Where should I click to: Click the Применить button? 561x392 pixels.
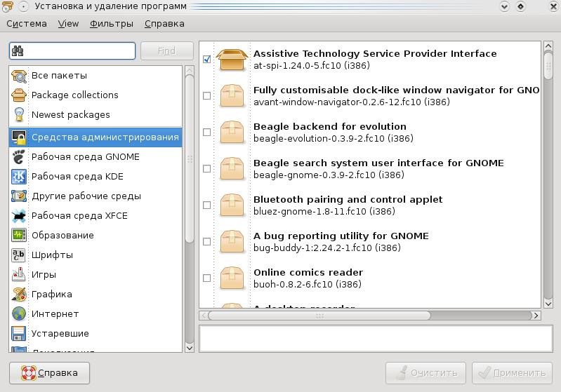[x=512, y=372]
